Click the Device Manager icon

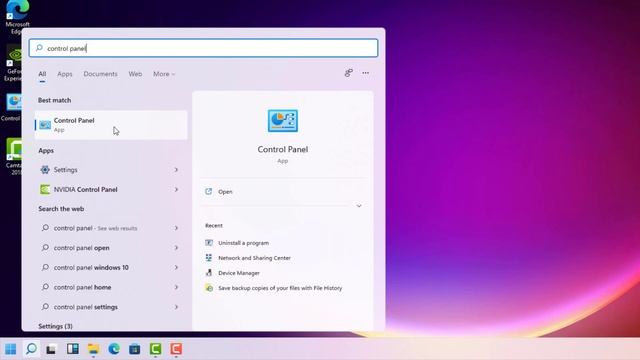click(209, 273)
